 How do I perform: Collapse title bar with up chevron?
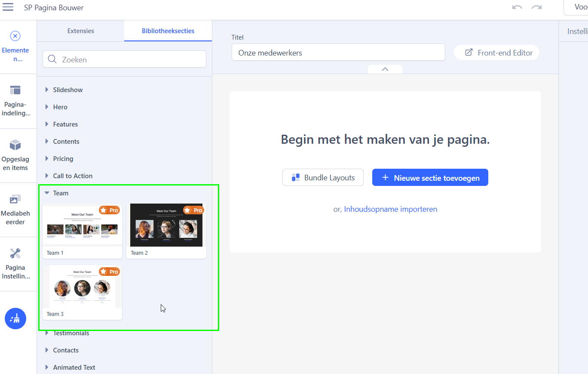[385, 69]
